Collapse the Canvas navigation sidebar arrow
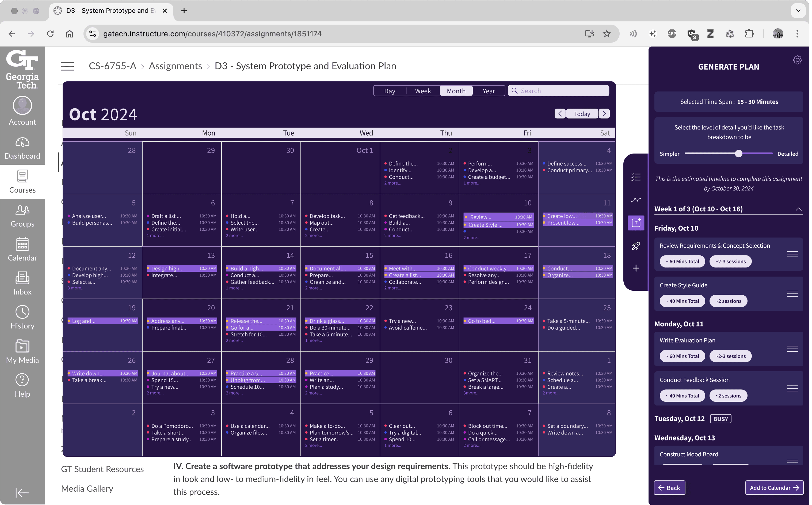The image size is (812, 505). (22, 492)
